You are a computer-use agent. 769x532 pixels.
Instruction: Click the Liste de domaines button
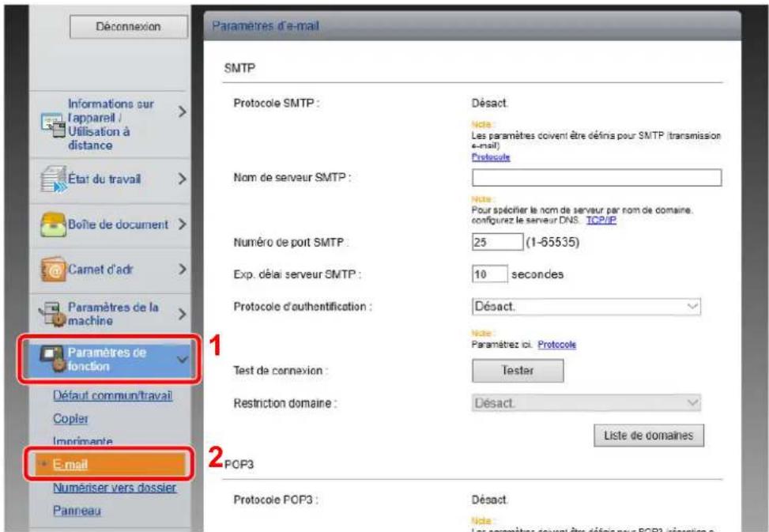point(648,436)
